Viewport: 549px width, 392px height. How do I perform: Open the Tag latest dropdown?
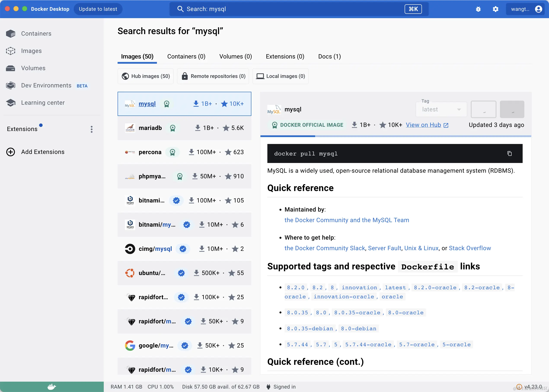tap(441, 109)
